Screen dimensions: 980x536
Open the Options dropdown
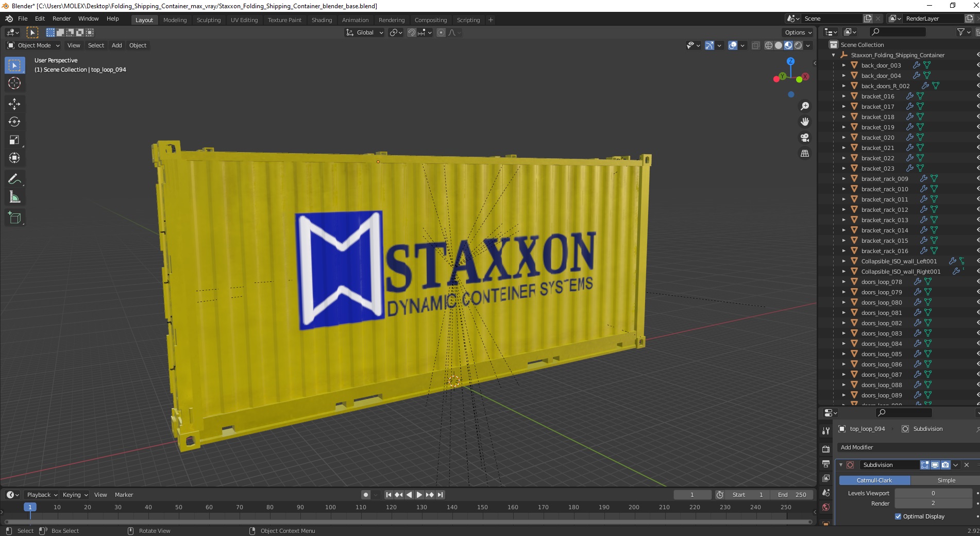(798, 32)
